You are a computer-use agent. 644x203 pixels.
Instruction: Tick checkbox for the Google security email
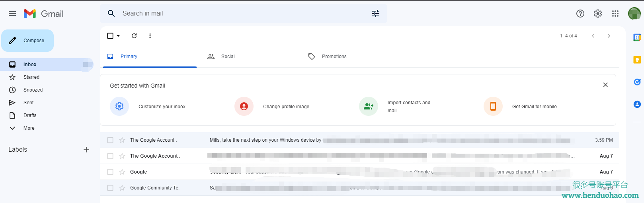click(x=110, y=172)
